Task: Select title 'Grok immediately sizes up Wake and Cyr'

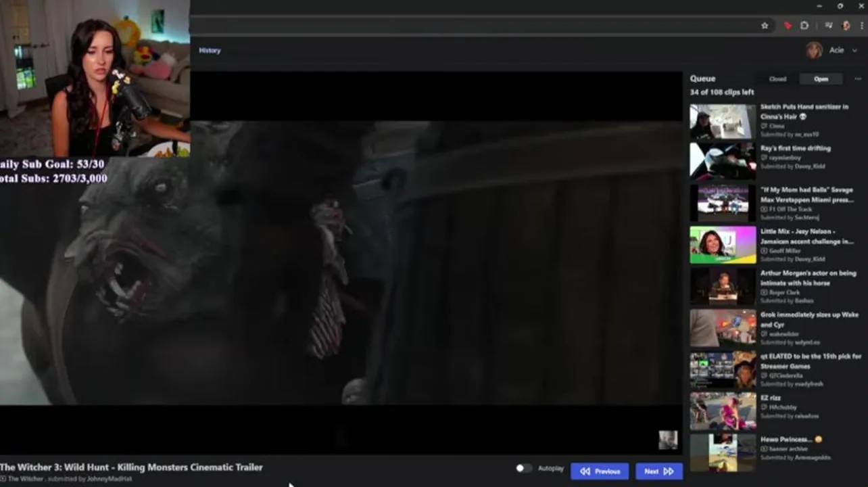Action: pos(810,319)
